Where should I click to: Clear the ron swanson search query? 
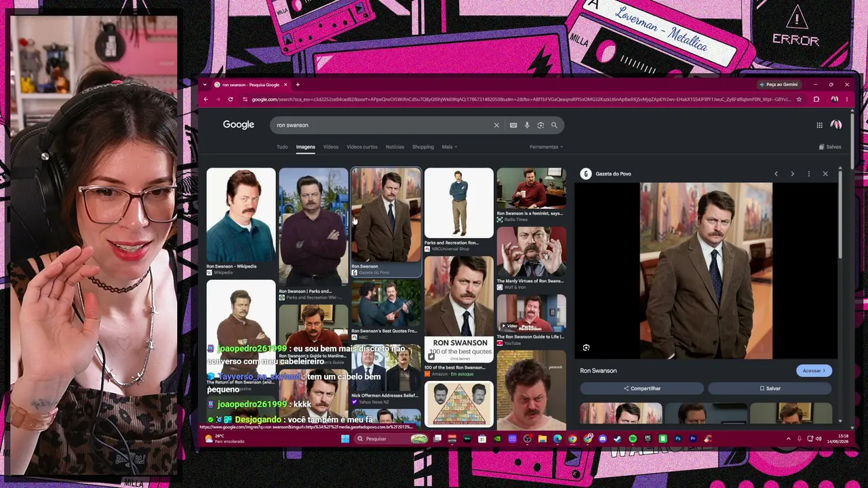[496, 125]
